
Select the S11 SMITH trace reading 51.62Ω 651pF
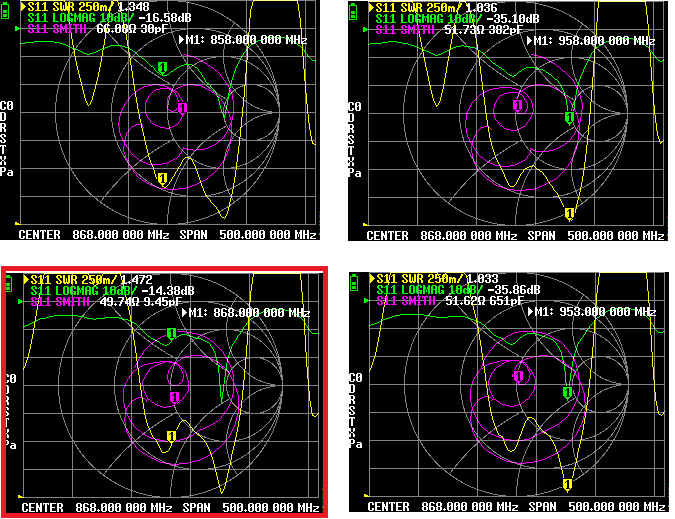[x=450, y=301]
